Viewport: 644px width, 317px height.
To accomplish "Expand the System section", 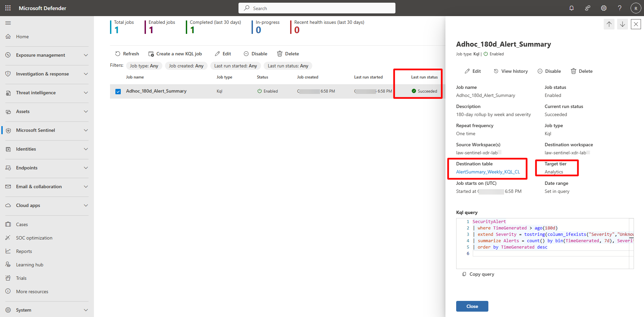I will (x=47, y=310).
